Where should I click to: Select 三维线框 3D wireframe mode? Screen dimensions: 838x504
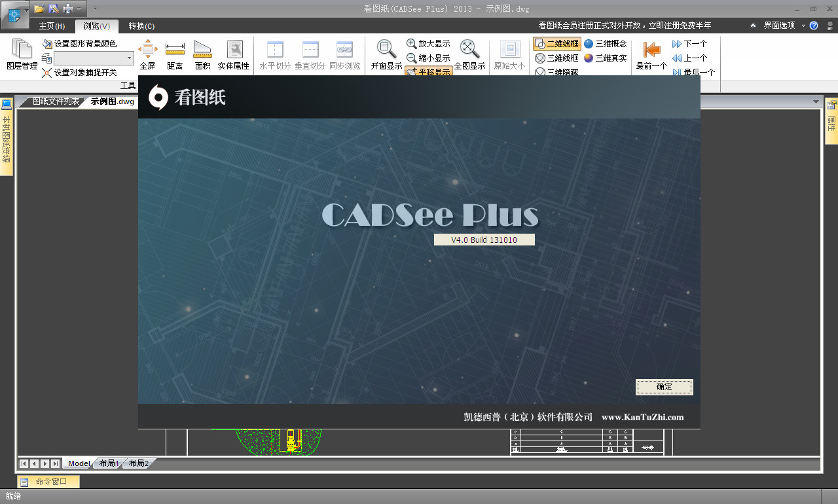pos(557,58)
